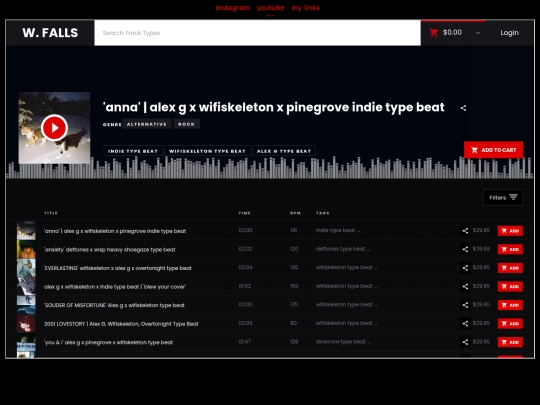Image resolution: width=540 pixels, height=405 pixels.
Task: Open the instagram link
Action: (232, 8)
